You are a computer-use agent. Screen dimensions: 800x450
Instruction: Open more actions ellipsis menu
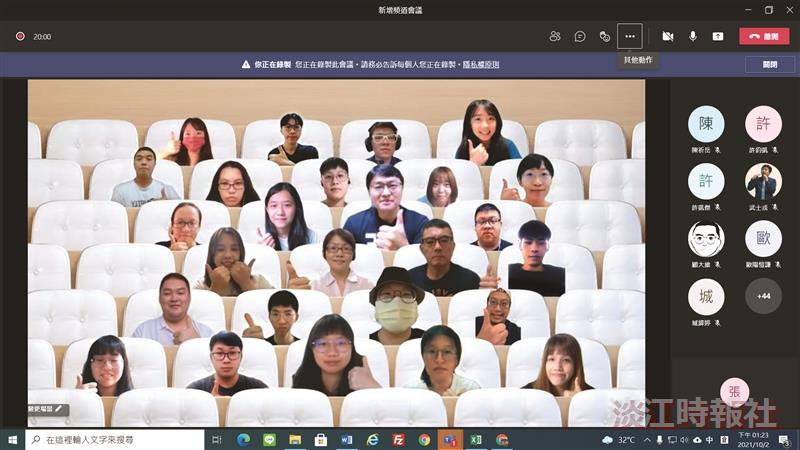click(x=630, y=36)
